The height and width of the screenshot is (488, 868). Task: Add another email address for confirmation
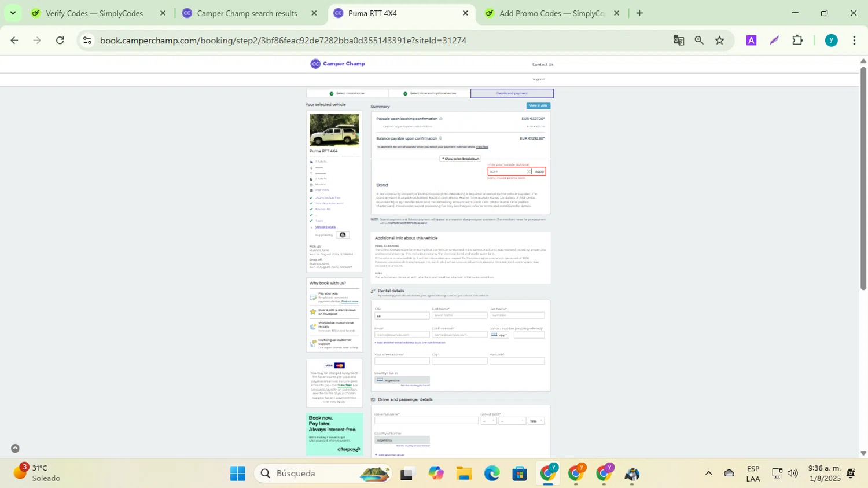pos(410,343)
